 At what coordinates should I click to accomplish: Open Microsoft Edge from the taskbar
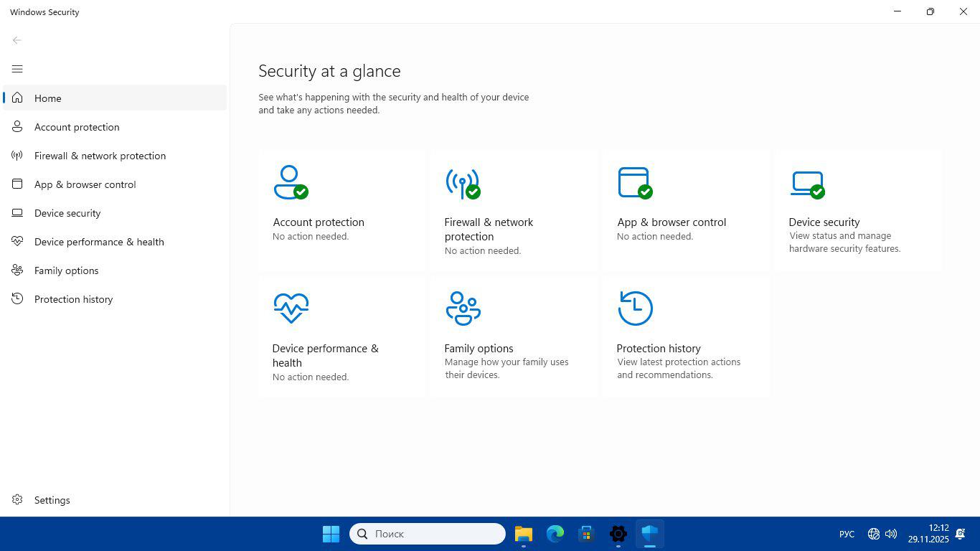(x=555, y=534)
